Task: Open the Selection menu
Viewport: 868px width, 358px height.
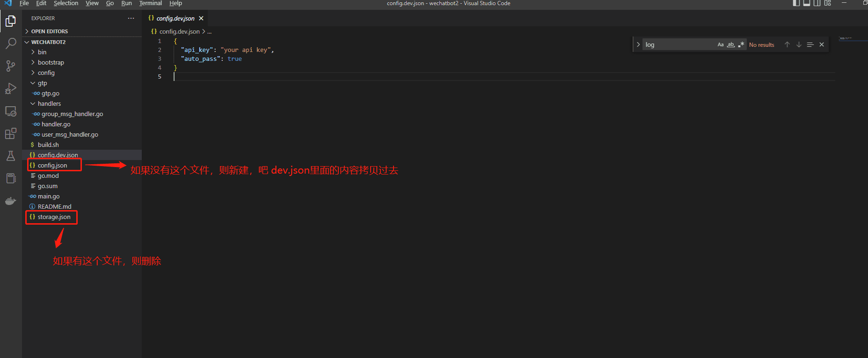Action: pyautogui.click(x=66, y=3)
